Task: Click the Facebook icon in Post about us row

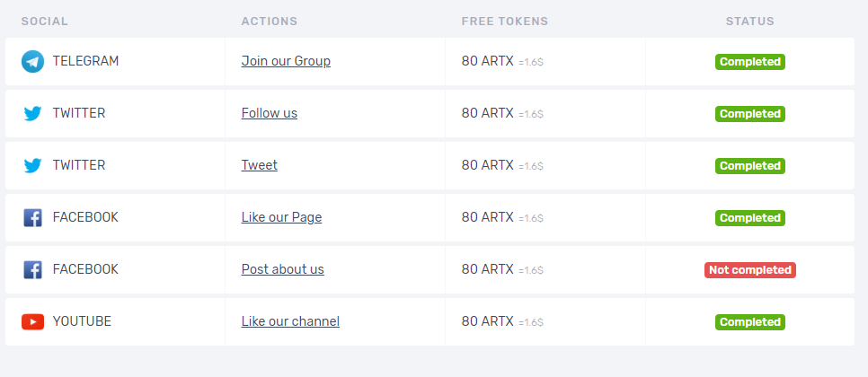Action: (32, 270)
